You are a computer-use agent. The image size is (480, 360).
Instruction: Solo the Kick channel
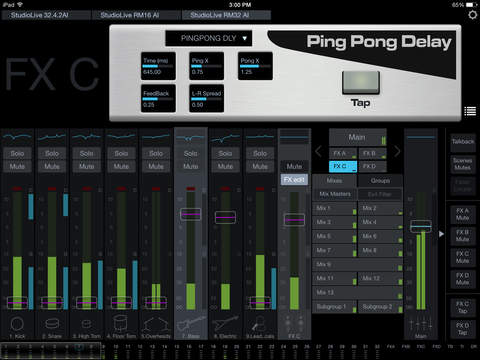(17, 153)
